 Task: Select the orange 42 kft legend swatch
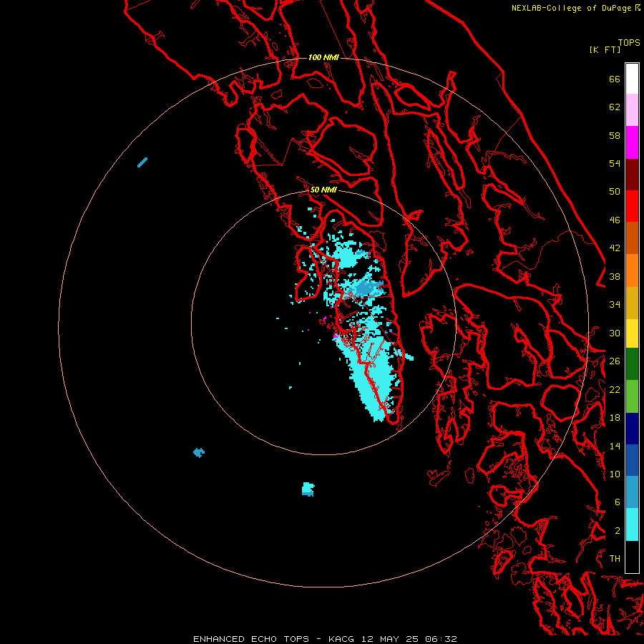coord(632,270)
